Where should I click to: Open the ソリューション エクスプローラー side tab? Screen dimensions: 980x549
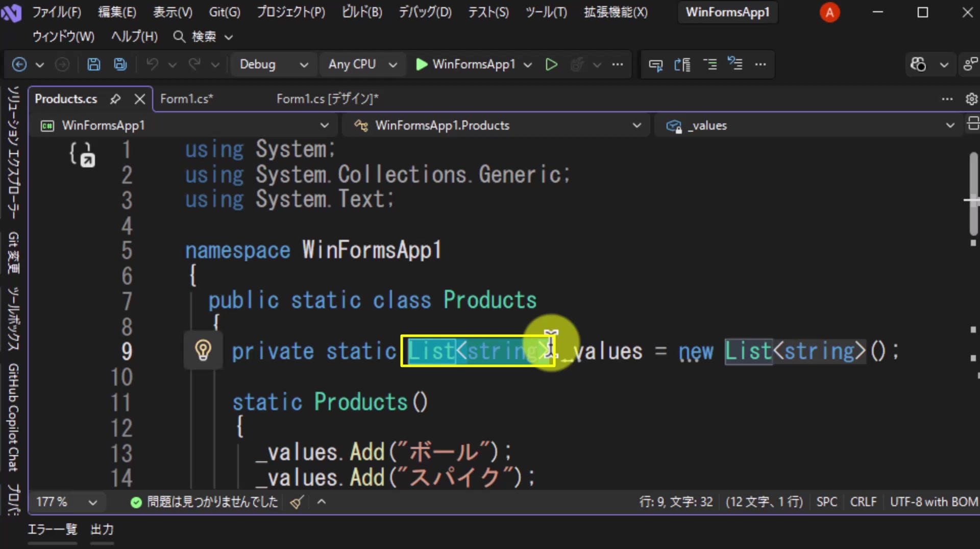click(13, 153)
